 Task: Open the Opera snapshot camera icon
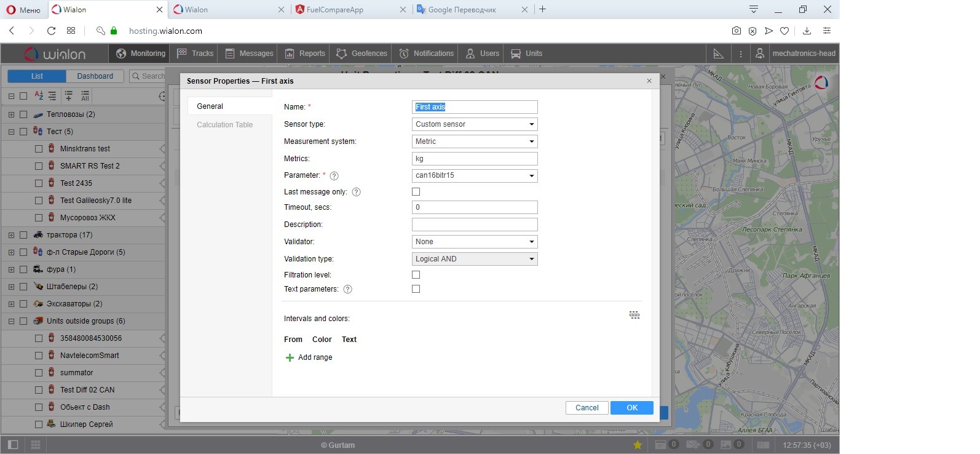[x=736, y=31]
